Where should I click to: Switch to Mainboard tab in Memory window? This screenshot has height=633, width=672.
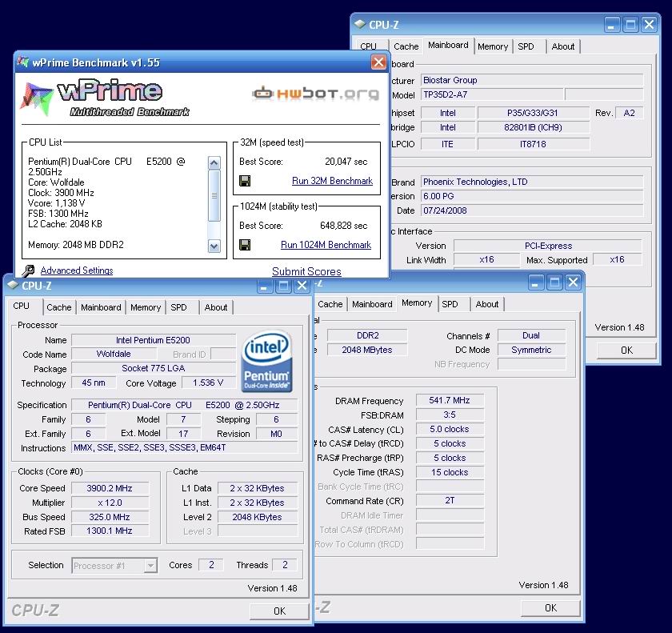373,304
